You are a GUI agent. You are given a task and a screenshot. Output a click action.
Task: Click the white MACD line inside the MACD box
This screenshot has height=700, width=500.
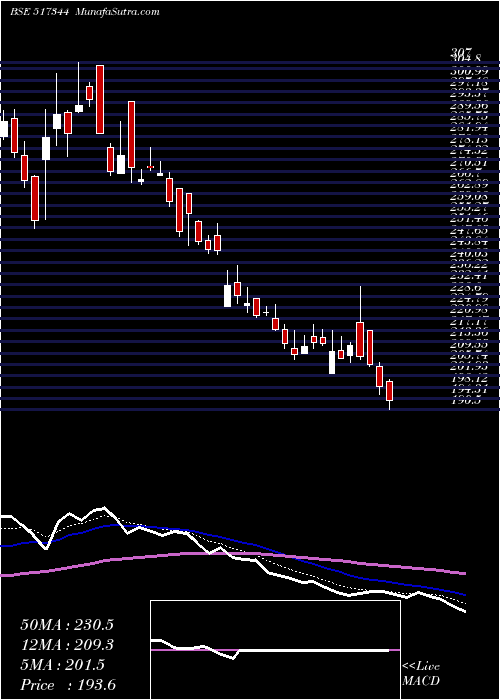pyautogui.click(x=270, y=650)
